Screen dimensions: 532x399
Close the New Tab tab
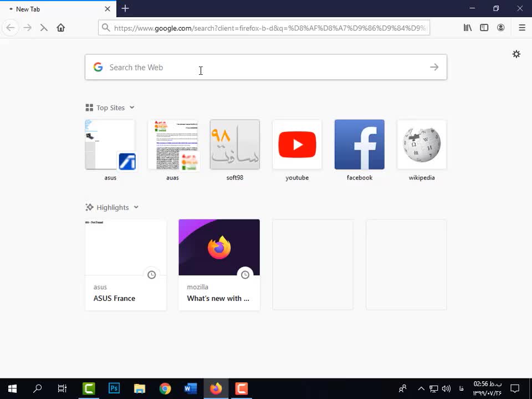108,9
